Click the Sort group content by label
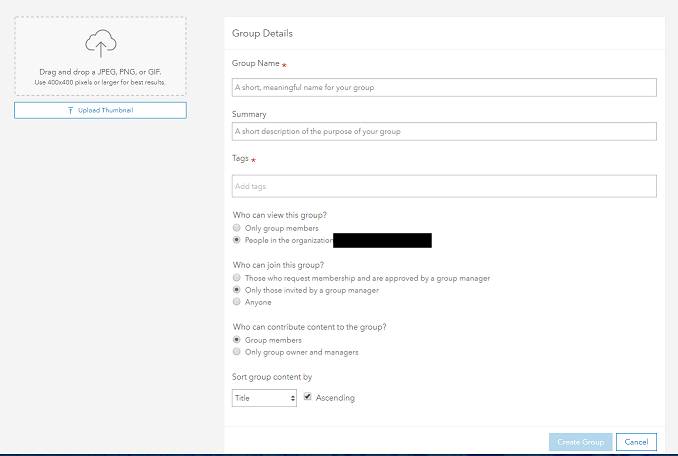 coord(272,377)
